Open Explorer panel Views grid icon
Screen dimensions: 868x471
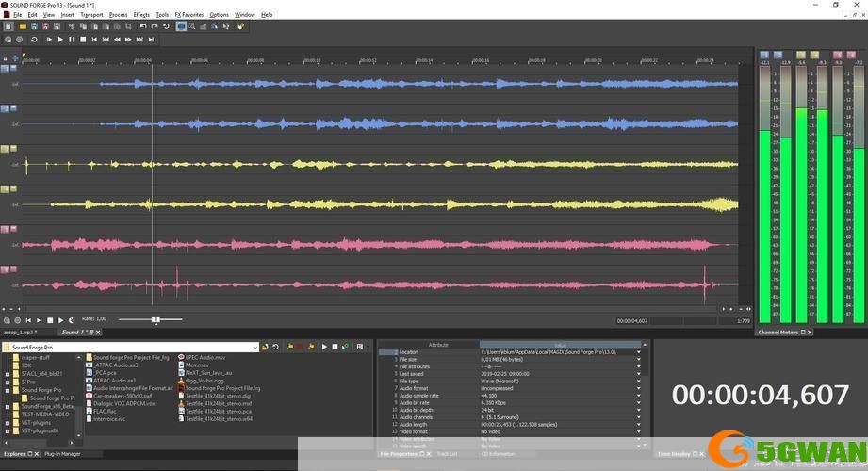(360, 347)
